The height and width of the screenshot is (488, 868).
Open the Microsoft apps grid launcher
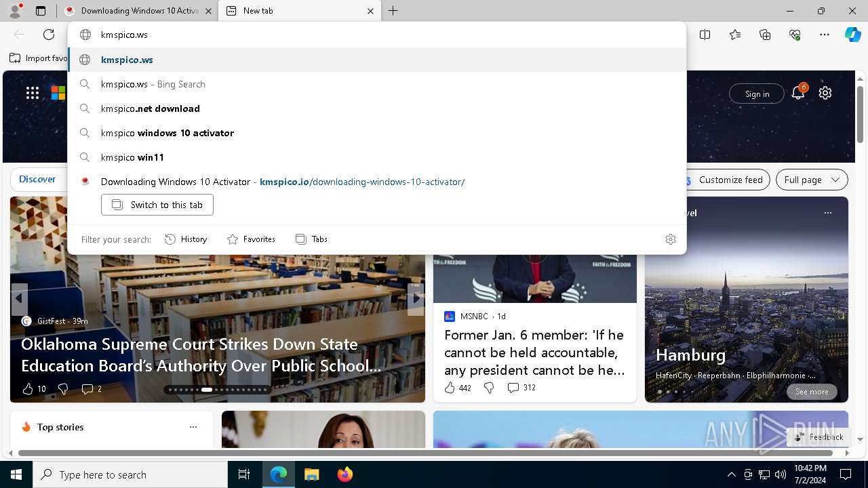[33, 94]
